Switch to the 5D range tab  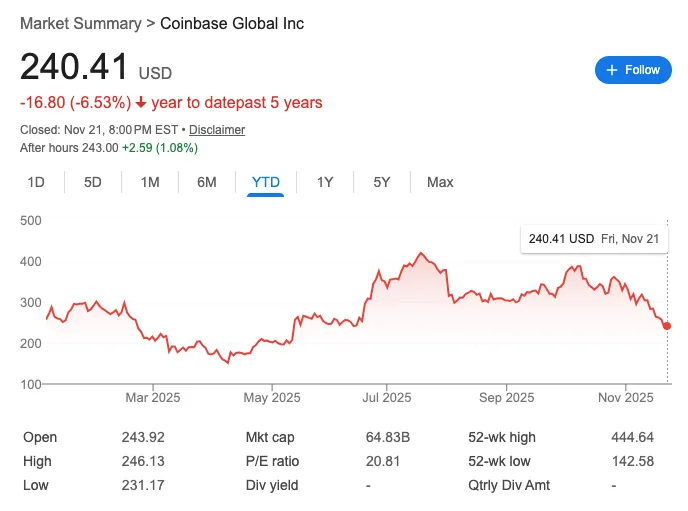pyautogui.click(x=93, y=182)
